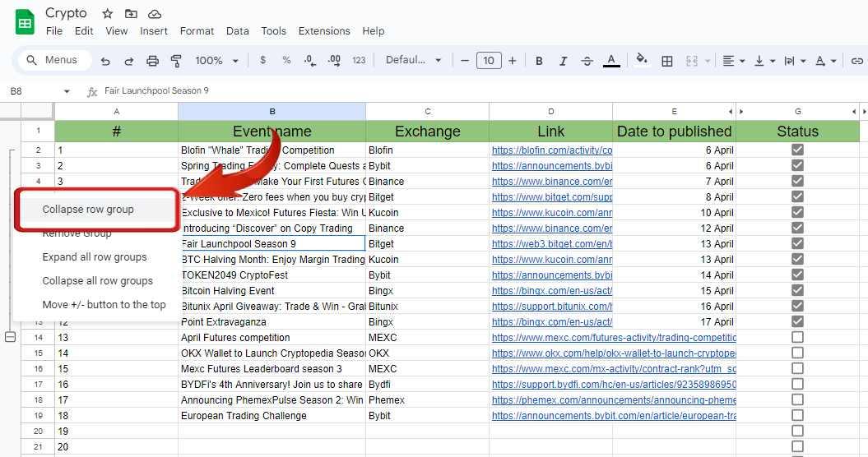This screenshot has width=868, height=457.
Task: Choose Expand all row groups
Action: coord(95,256)
